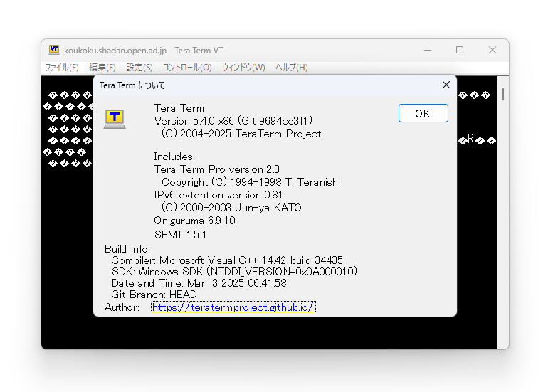Open the ヘルプ(H) menu
The height and width of the screenshot is (392, 553).
tap(292, 68)
